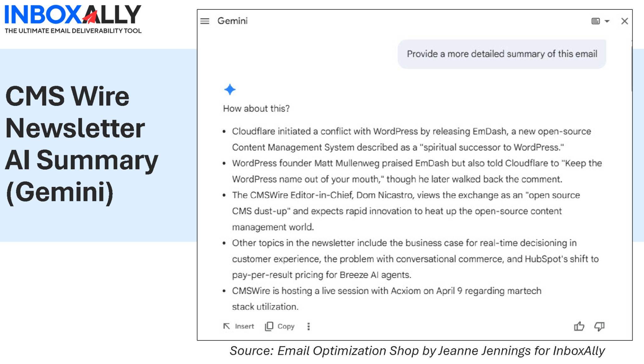The width and height of the screenshot is (644, 364).
Task: Click the Insert button label
Action: coord(244,326)
